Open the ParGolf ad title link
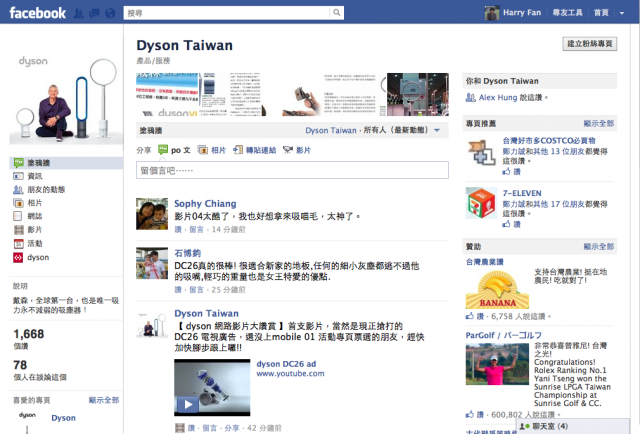 (x=504, y=335)
